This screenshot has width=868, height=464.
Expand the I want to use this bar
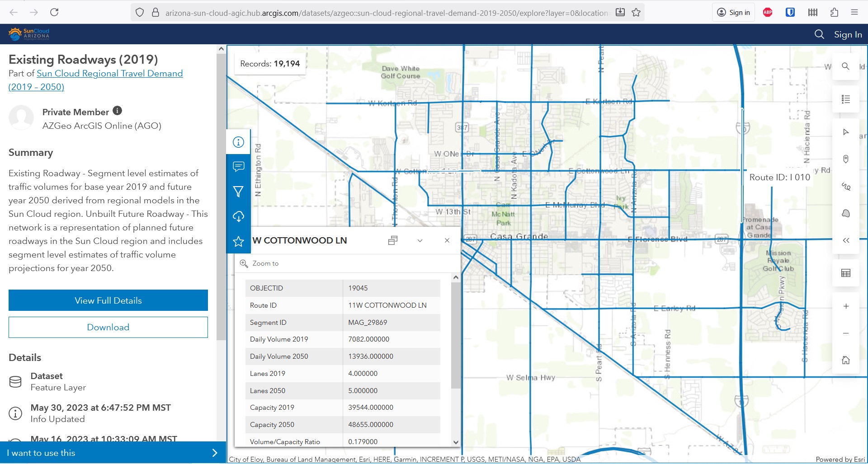click(x=214, y=453)
